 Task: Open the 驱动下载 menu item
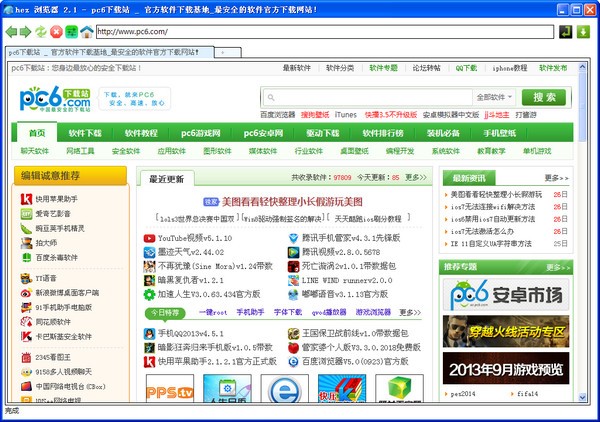[x=323, y=133]
